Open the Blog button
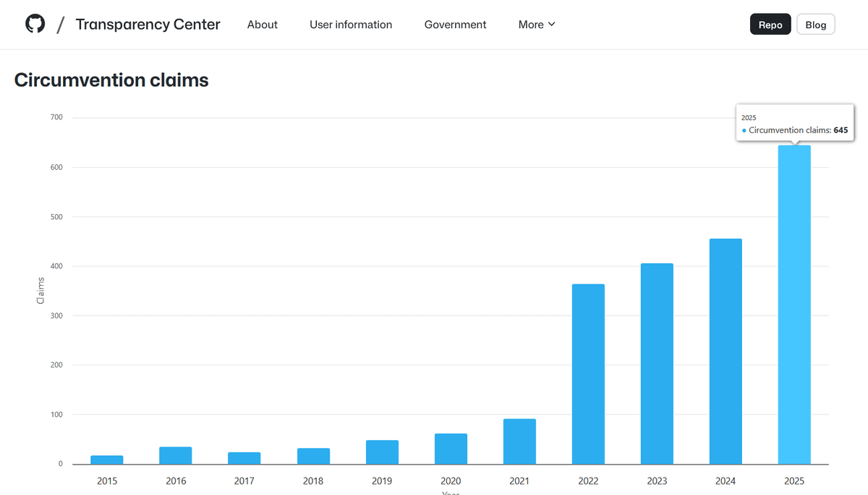 pyautogui.click(x=815, y=25)
